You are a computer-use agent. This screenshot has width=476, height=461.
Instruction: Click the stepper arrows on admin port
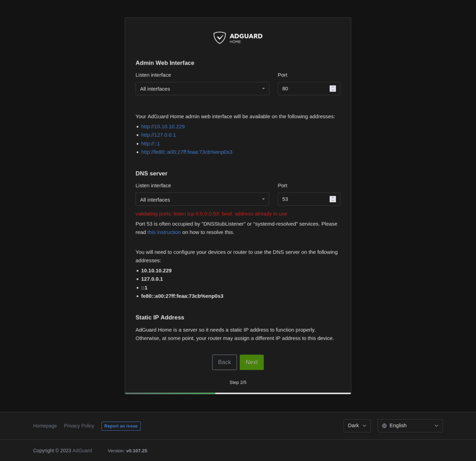pos(333,89)
